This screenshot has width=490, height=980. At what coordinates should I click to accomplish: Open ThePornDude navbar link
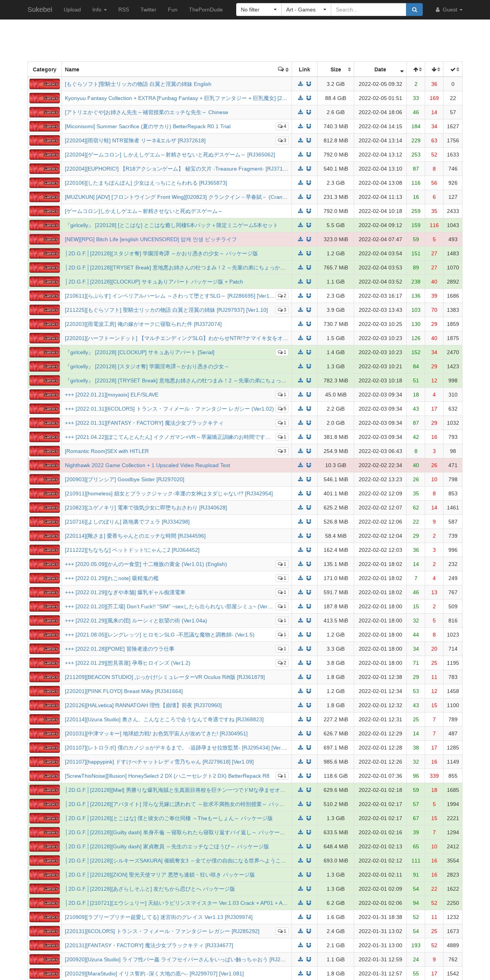[x=206, y=10]
